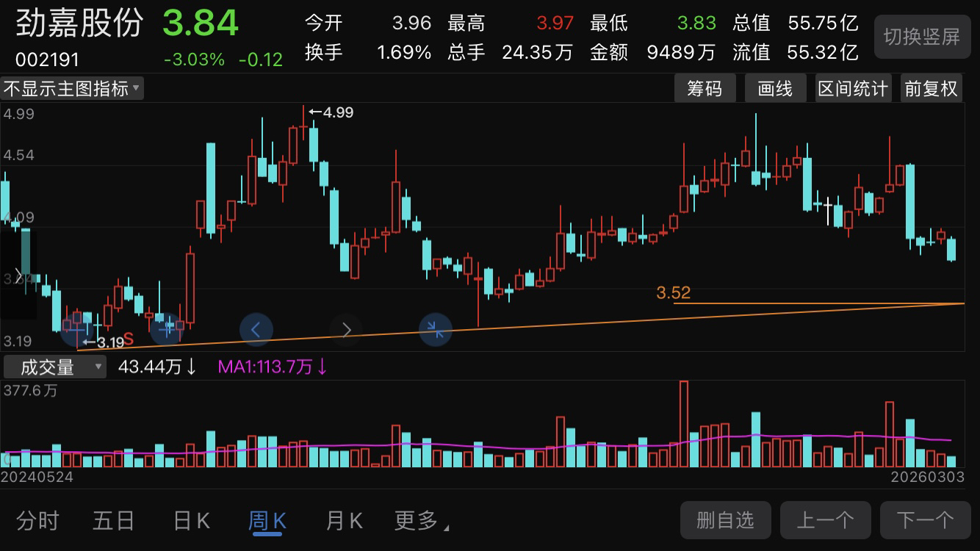
Task: Tap the 4.09 price axis label
Action: [18, 217]
